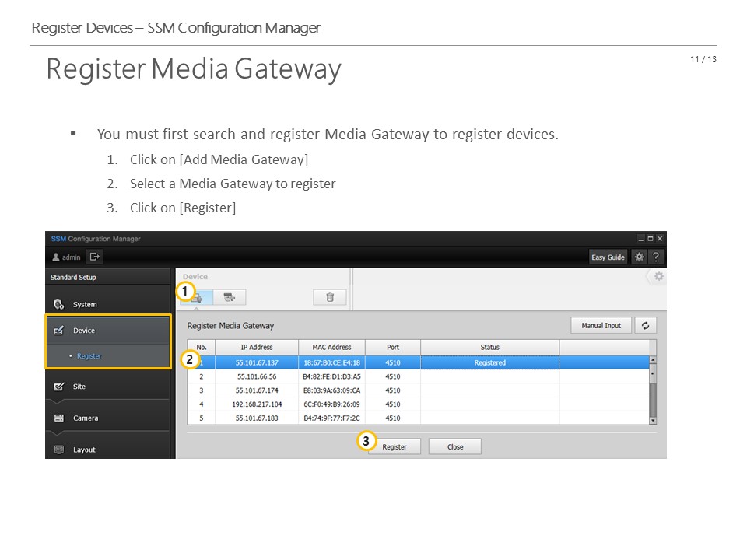Click the gateway list scrollbar down arrow

(653, 421)
